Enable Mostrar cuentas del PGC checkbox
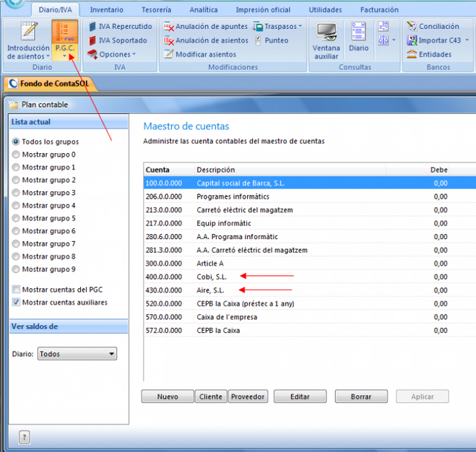Image resolution: width=476 pixels, height=452 pixels. [16, 290]
